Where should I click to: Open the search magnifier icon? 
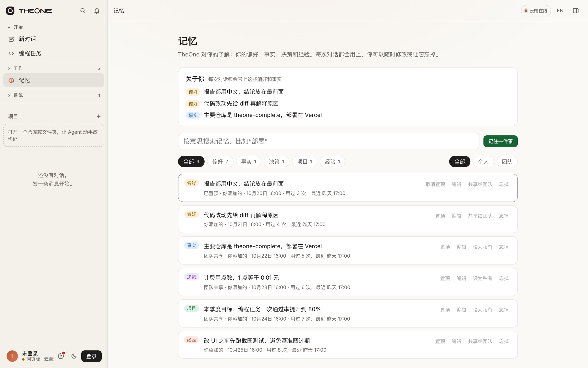83,11
